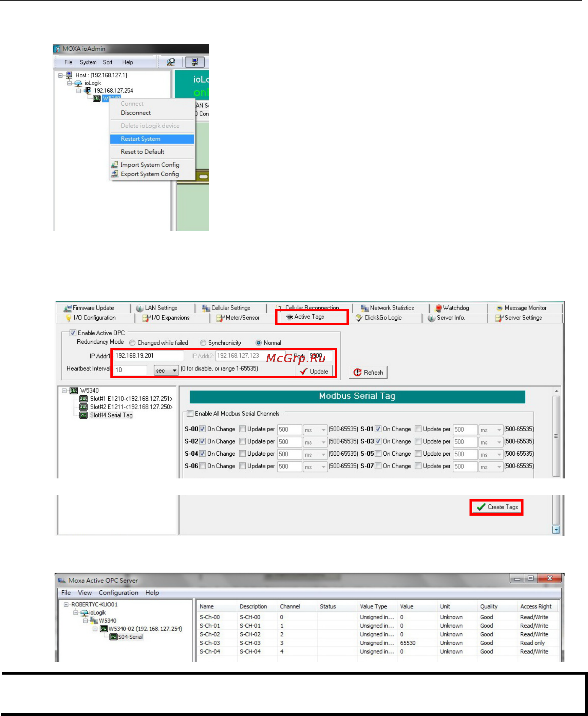This screenshot has width=588, height=716.
Task: Click the Heartbeat Interval value field
Action: (130, 370)
